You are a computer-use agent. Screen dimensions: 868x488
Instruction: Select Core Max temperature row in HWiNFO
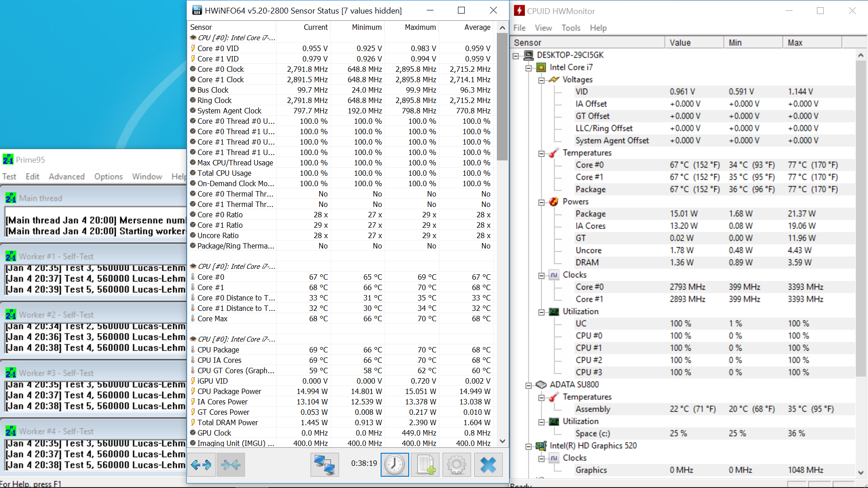pyautogui.click(x=341, y=319)
